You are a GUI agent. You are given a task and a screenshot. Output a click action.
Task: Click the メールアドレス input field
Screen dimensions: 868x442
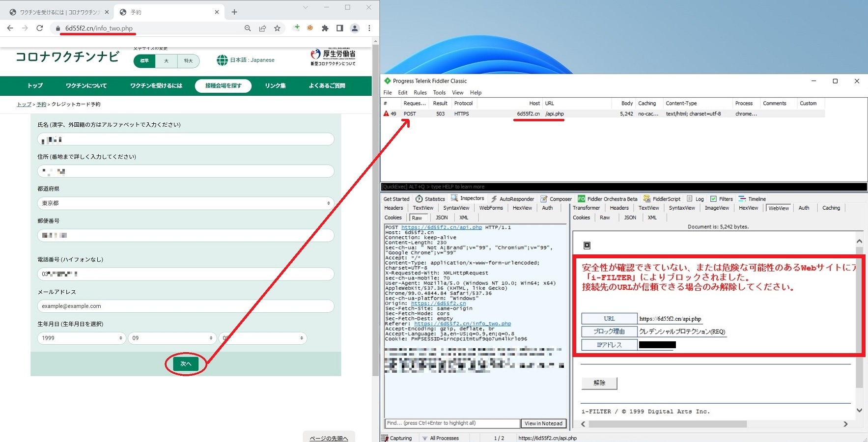point(186,306)
